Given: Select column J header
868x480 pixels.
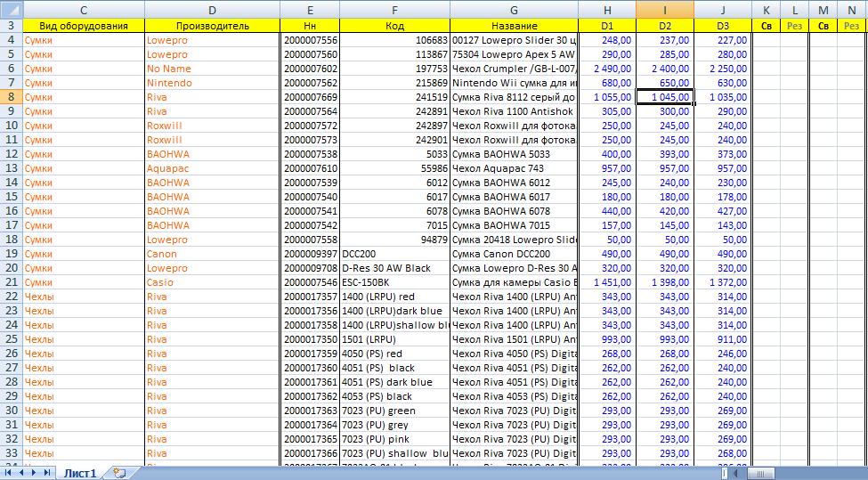Looking at the screenshot, I should pyautogui.click(x=722, y=10).
